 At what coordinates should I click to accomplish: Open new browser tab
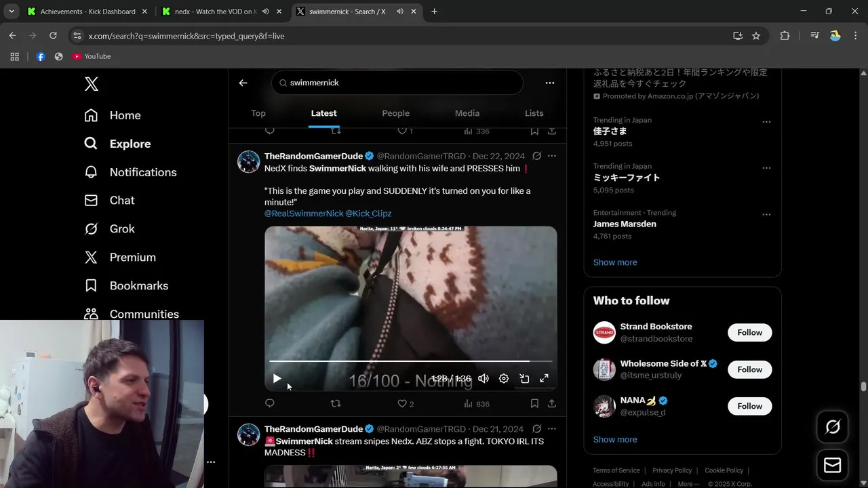(434, 12)
